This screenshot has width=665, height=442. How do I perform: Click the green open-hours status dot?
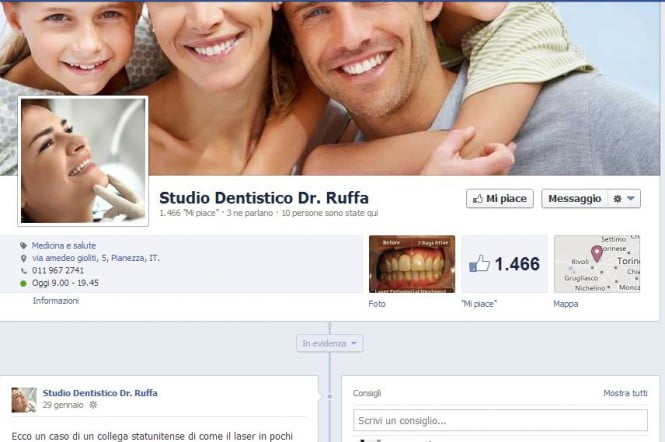pos(23,283)
